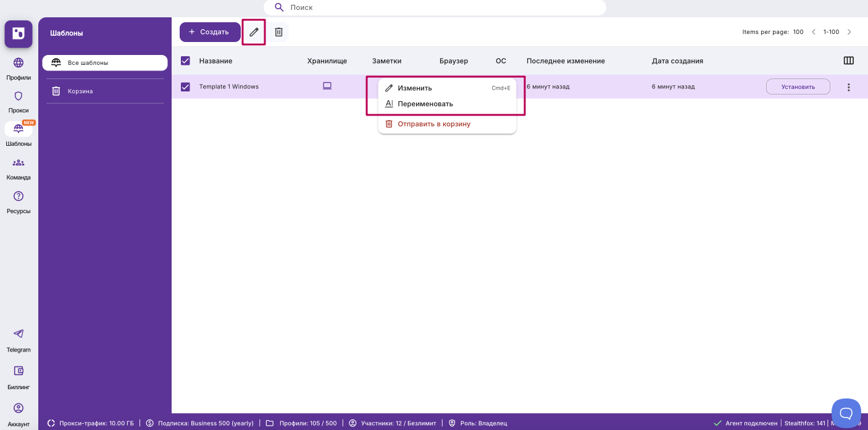This screenshot has width=868, height=430.
Task: Open the Профили section
Action: pyautogui.click(x=19, y=69)
